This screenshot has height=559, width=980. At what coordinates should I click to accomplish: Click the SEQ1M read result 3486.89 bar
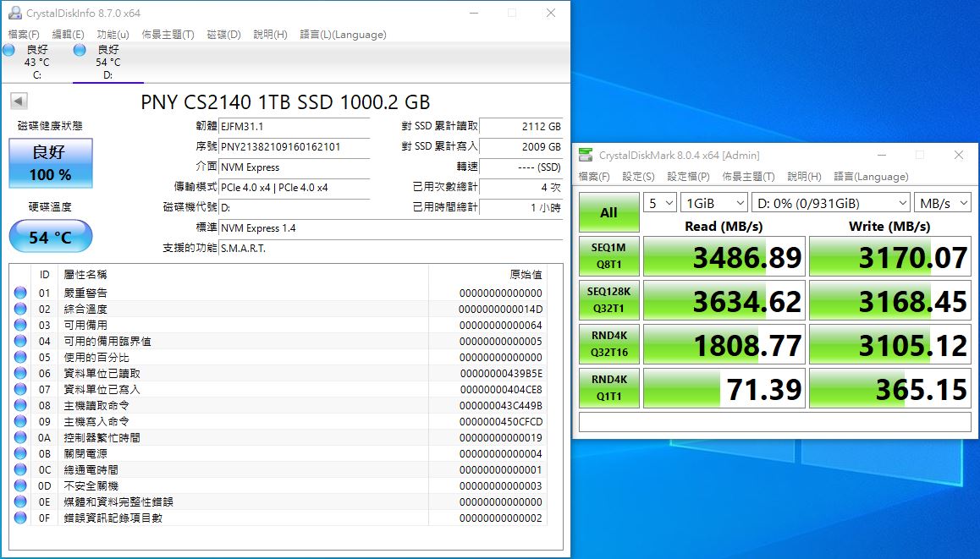[x=724, y=256]
